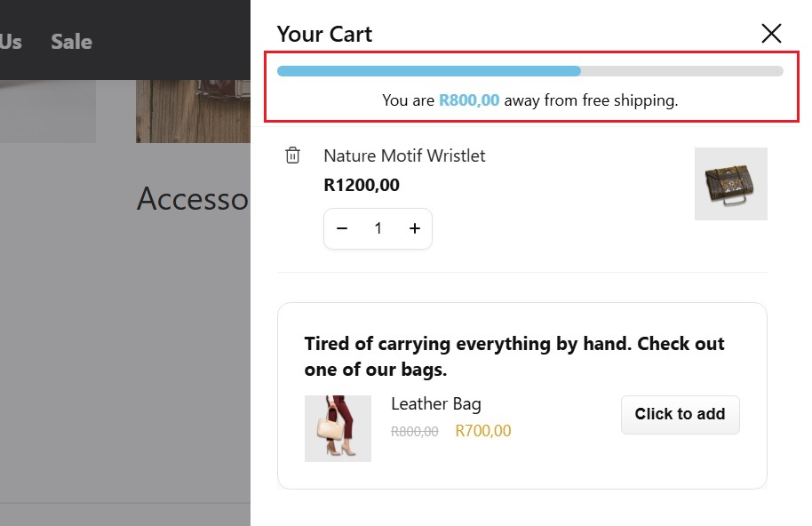Select the partially visible Us menu item
812x526 pixels.
11,42
